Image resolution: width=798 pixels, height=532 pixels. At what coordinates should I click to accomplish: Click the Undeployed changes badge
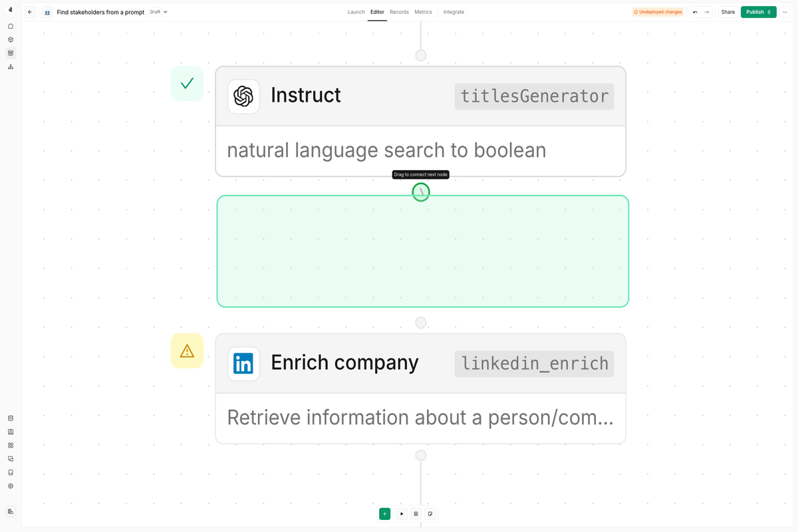[657, 12]
